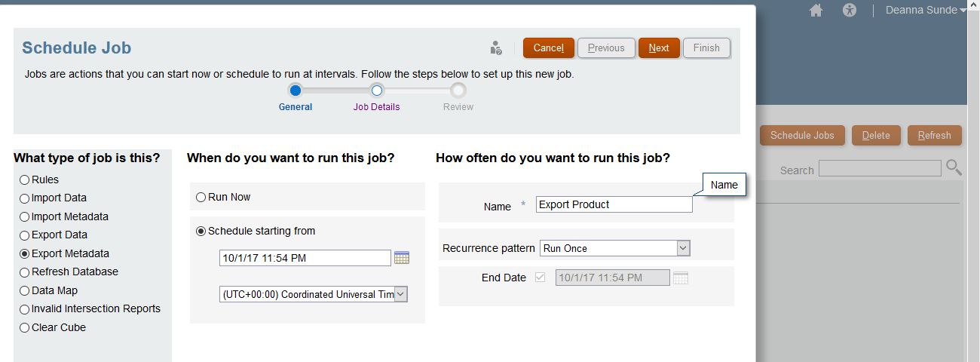Click the Schedule Jobs button
The width and height of the screenshot is (980, 362).
point(802,136)
